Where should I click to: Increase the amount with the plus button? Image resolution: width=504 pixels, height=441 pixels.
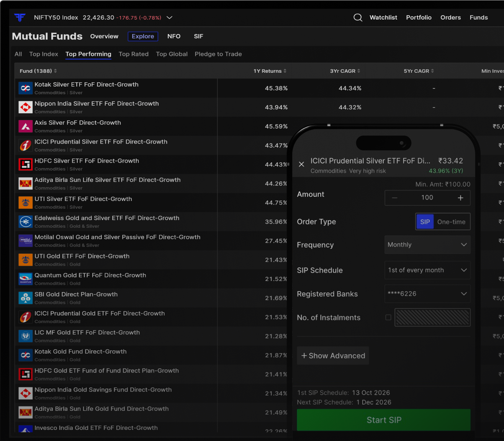tap(460, 198)
